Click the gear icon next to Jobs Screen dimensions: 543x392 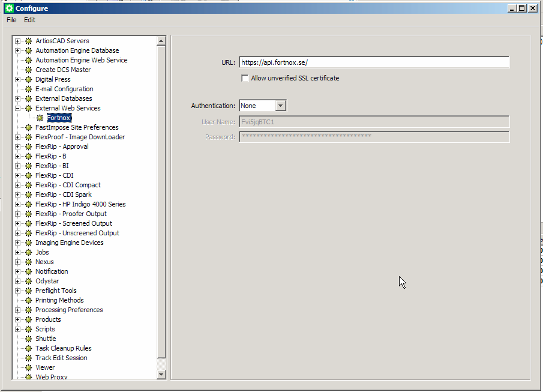(x=28, y=252)
